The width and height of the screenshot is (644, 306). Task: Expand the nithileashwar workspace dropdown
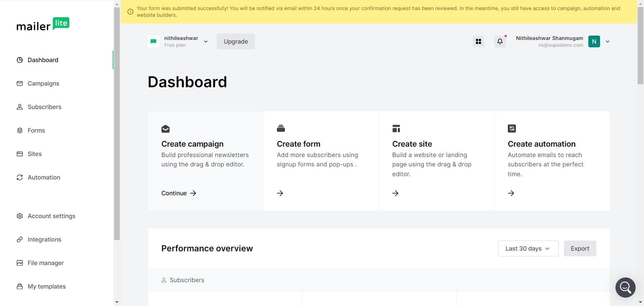[206, 41]
